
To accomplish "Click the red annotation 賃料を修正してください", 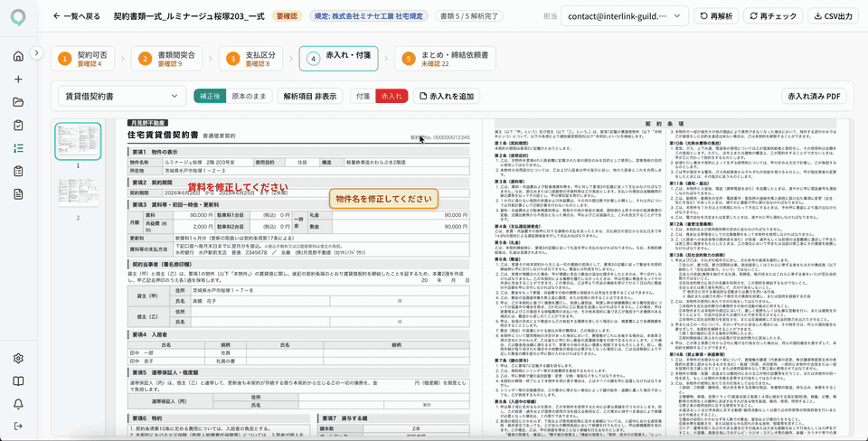I will [238, 186].
